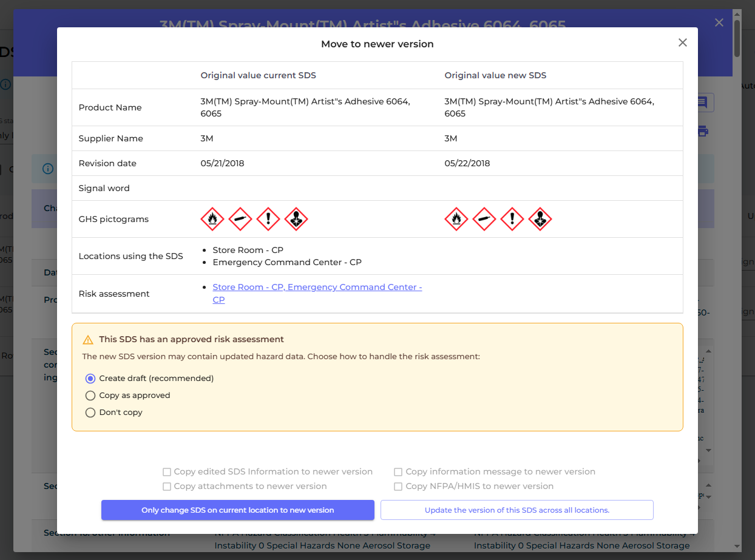Close the Move to newer version dialog
Image resolution: width=755 pixels, height=560 pixels.
point(682,42)
